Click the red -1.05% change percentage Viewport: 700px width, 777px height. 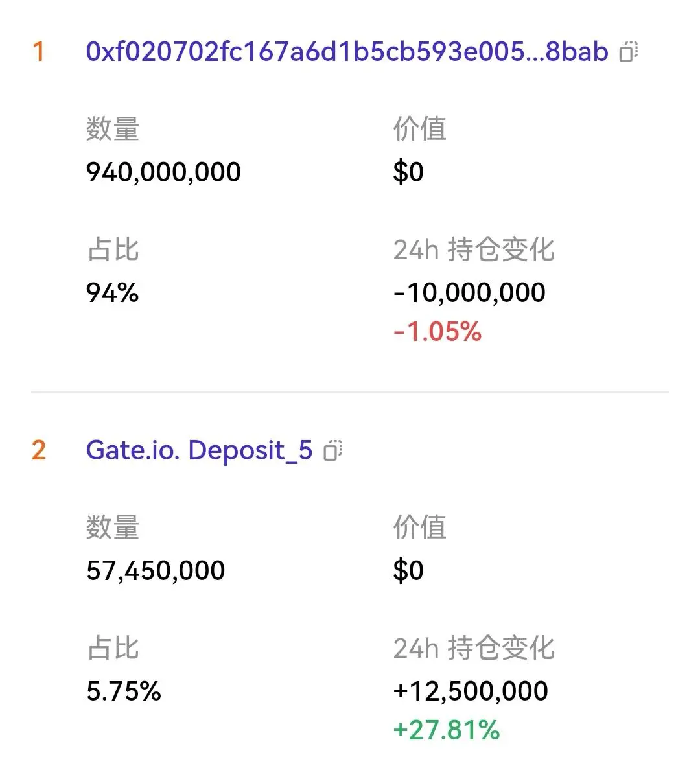pyautogui.click(x=437, y=332)
